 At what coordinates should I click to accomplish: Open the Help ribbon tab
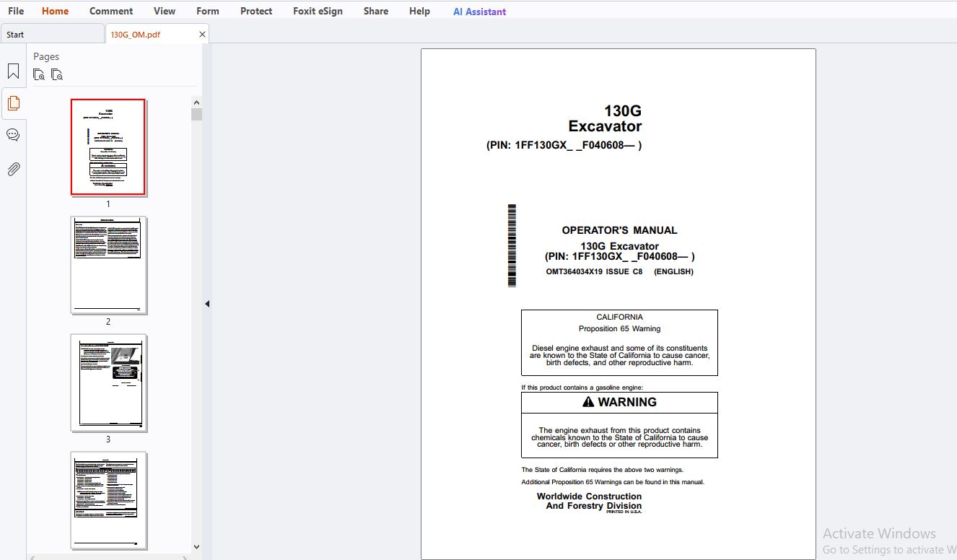pos(419,11)
